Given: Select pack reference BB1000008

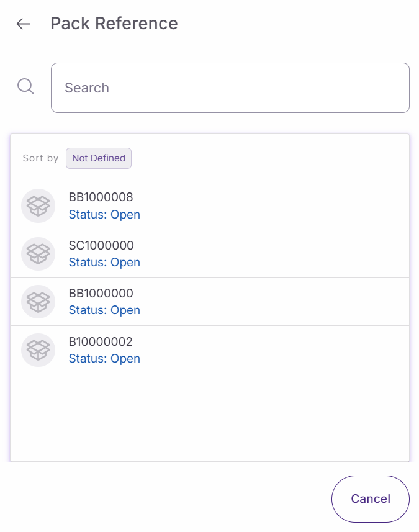Looking at the screenshot, I should (x=101, y=197).
